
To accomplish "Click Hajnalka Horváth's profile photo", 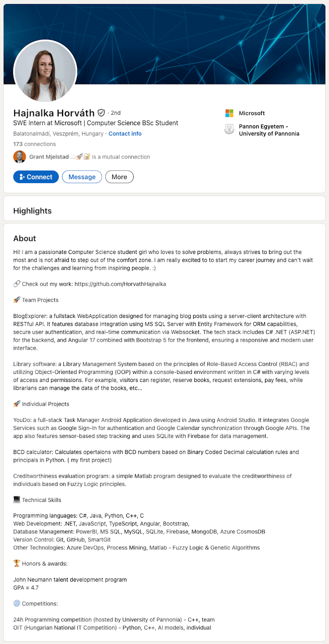I will click(x=45, y=71).
